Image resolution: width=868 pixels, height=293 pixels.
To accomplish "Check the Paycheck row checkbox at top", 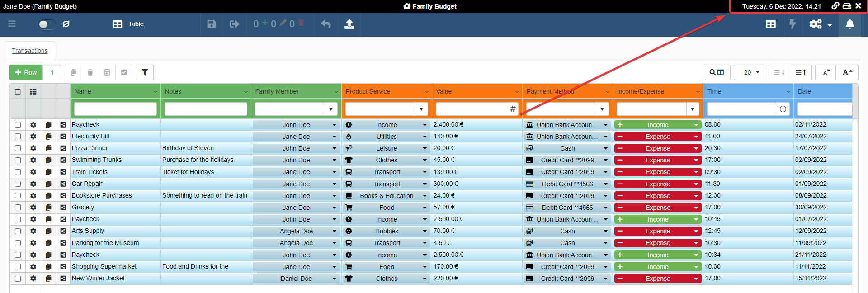I will tap(18, 125).
